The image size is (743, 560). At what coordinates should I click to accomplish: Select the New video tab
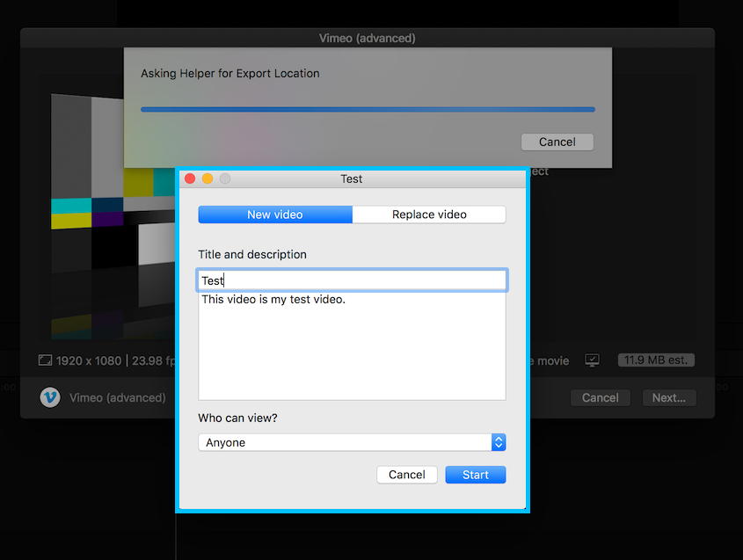(274, 214)
